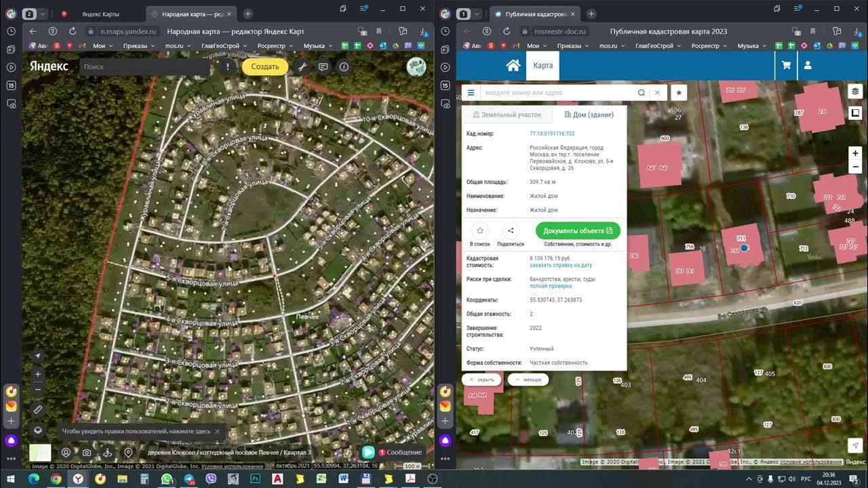
Task: Expand the mos.ru bookmarks folder in left browser
Action: [176, 46]
